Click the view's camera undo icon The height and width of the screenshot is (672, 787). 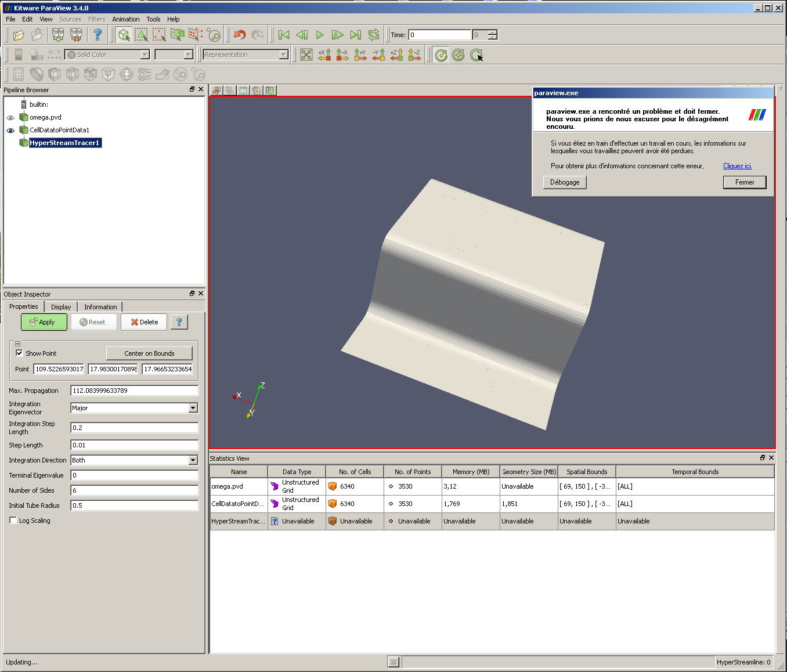[216, 91]
